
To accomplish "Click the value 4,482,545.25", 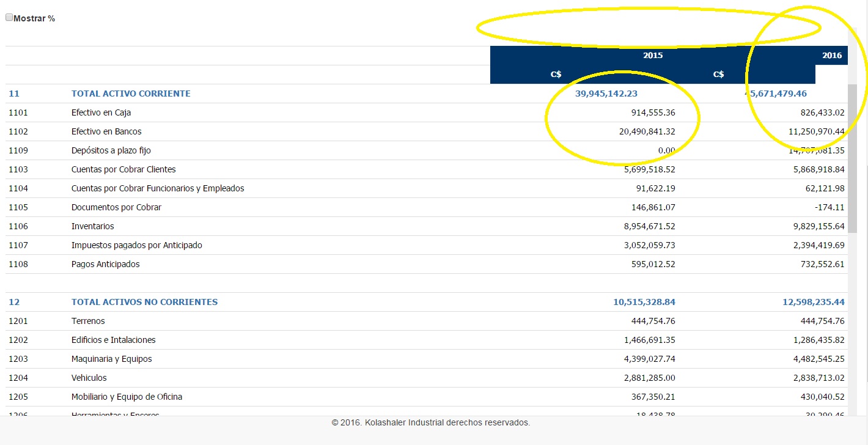I will tap(820, 359).
